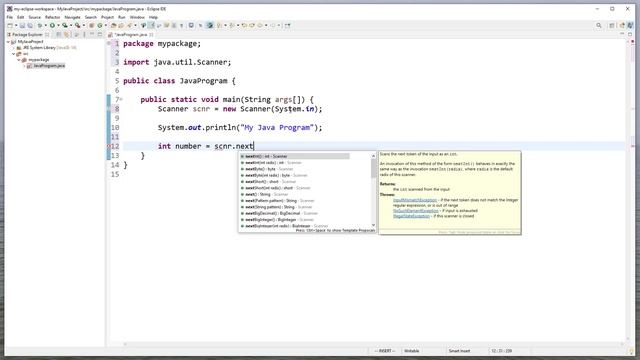
Task: Open the Window menu
Action: click(137, 17)
